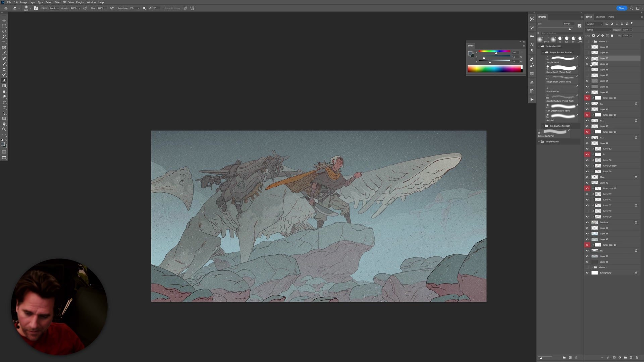Click the rainbow color spectrum bar
This screenshot has height=362, width=644.
point(495,69)
